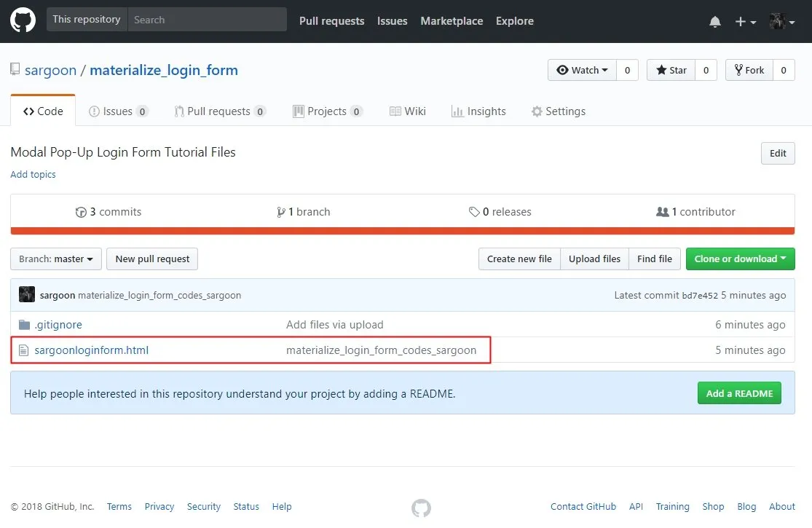
Task: Open Contact GitHub footer link
Action: (x=583, y=506)
